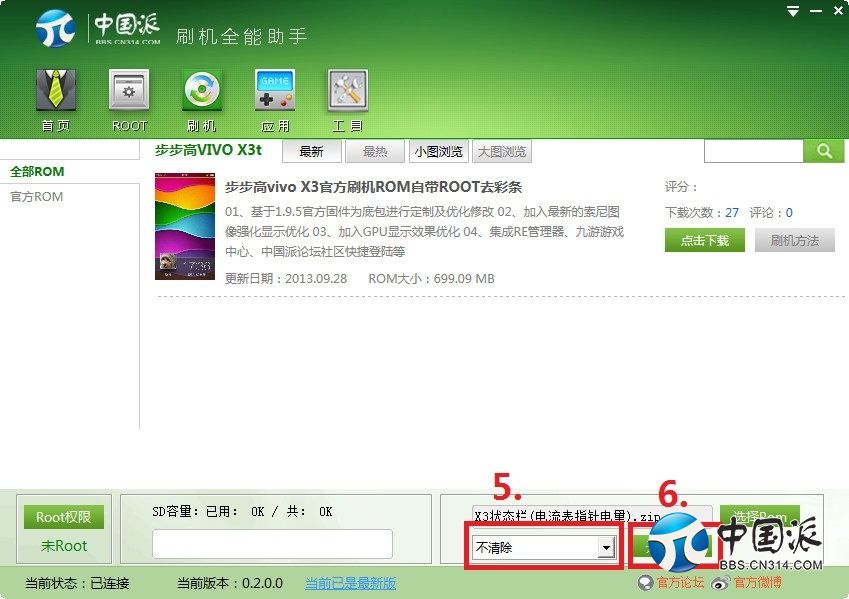Select 大图浏览 view mode
849x599 pixels.
(x=502, y=152)
